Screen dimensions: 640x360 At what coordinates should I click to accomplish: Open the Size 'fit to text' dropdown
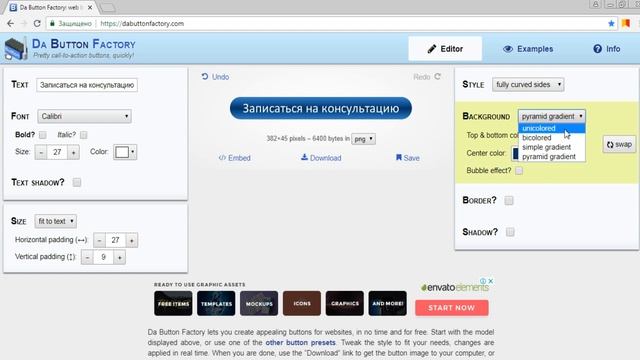tap(56, 221)
